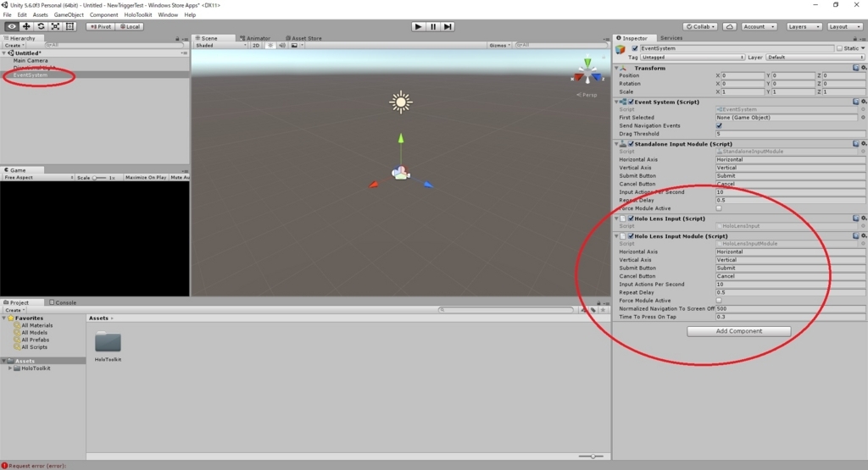The height and width of the screenshot is (470, 868).
Task: Open the HoloToolkit menu
Action: [138, 15]
